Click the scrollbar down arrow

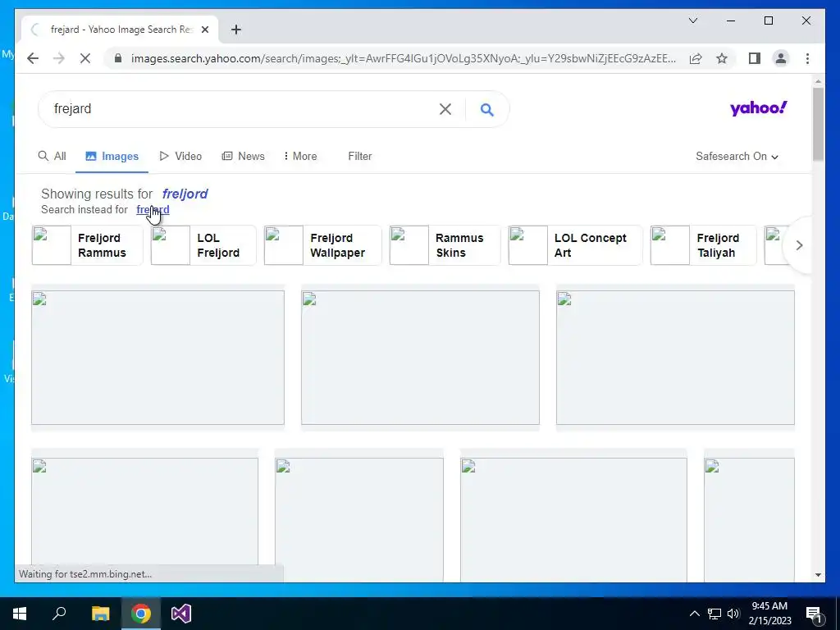pyautogui.click(x=818, y=575)
